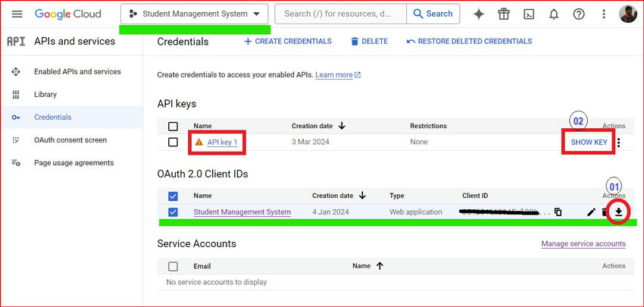Open the three-dot actions menu for API key 1
Viewport: 644px width, 307px height.
619,143
